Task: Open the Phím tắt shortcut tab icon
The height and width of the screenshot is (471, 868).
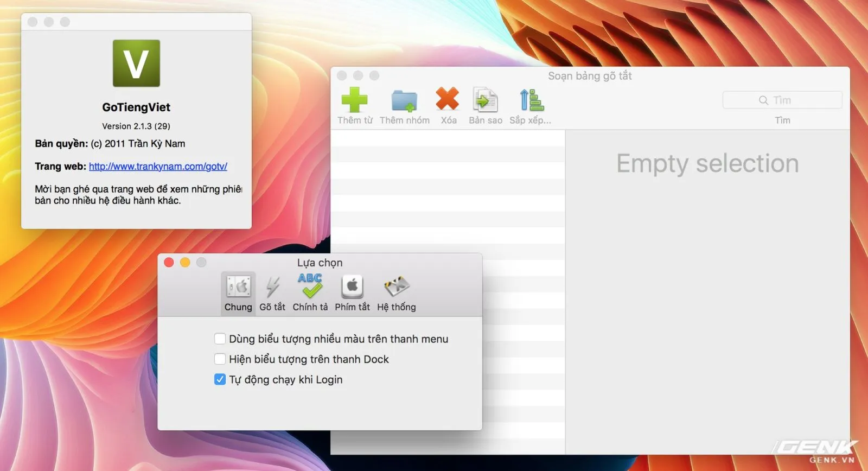Action: 352,286
